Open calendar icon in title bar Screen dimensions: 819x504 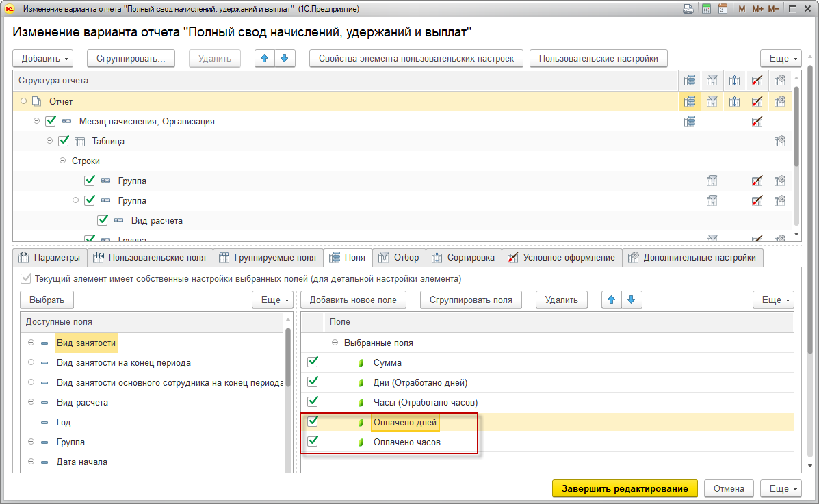(723, 9)
